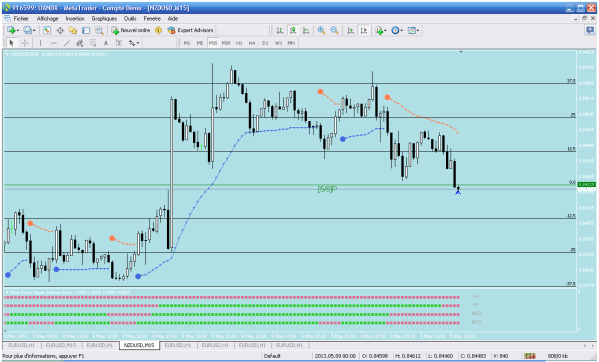The width and height of the screenshot is (599, 362).
Task: Expand the Templates dropdown arrow
Action: click(x=418, y=31)
